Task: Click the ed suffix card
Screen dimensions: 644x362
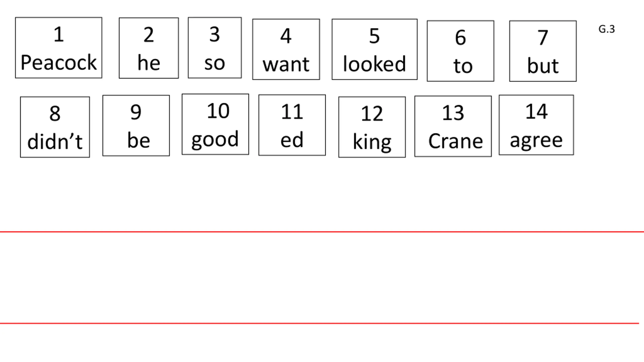Action: tap(292, 125)
